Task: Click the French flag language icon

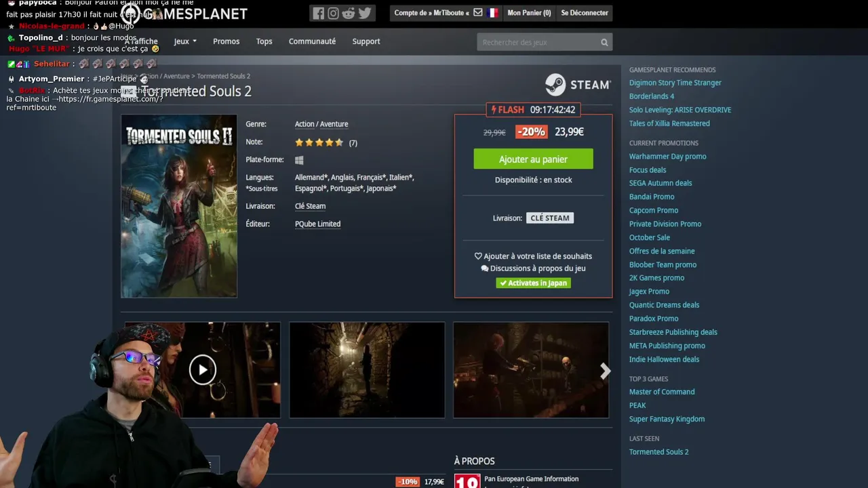Action: [x=492, y=13]
